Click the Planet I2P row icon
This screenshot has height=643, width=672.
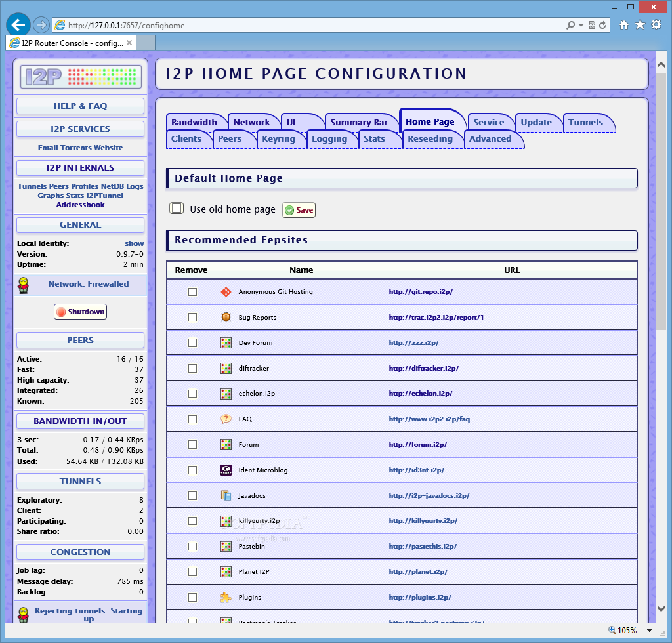click(x=226, y=572)
